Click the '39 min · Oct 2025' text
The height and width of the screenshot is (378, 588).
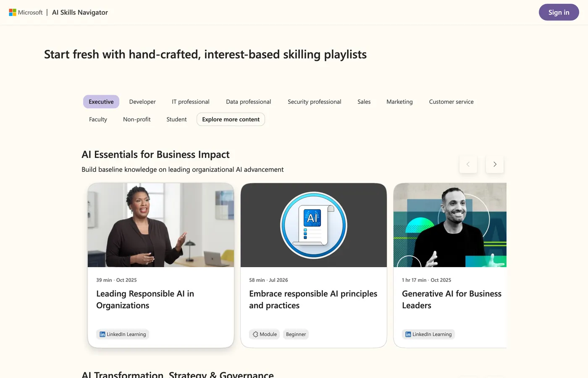[116, 280]
